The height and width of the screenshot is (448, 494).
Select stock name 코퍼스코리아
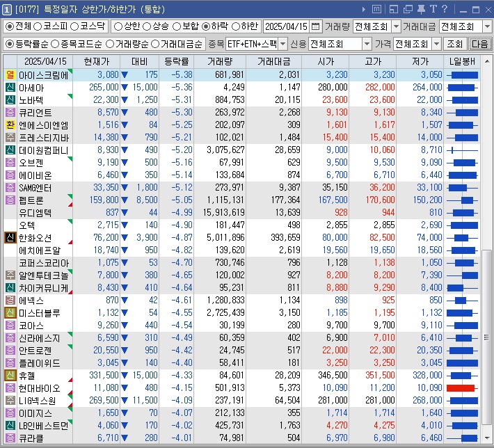pos(44,263)
